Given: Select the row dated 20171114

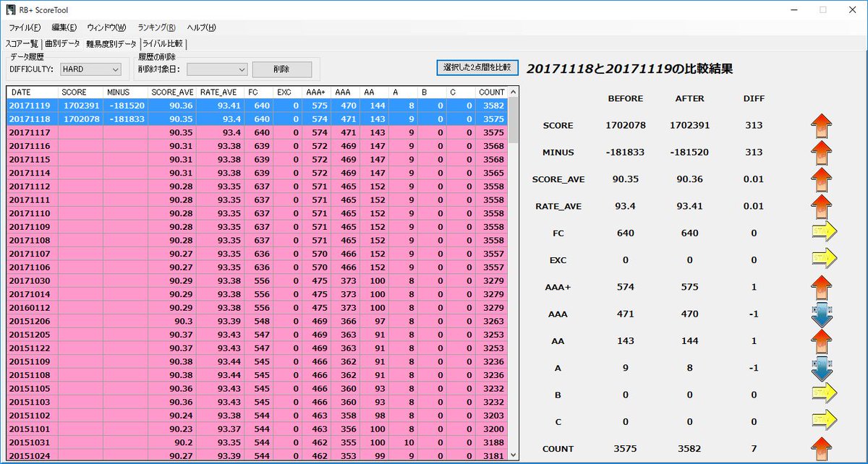Looking at the screenshot, I should [x=257, y=173].
